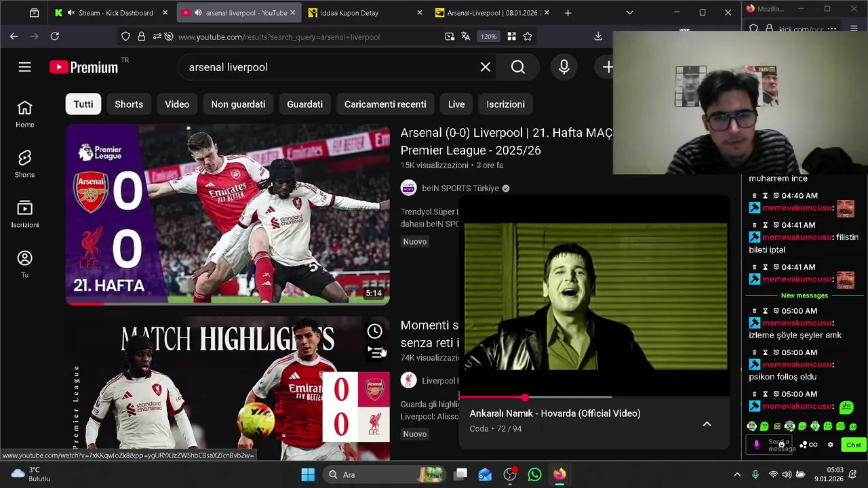Click the Watch later clock on Momenti video
The image size is (868, 488).
click(375, 331)
